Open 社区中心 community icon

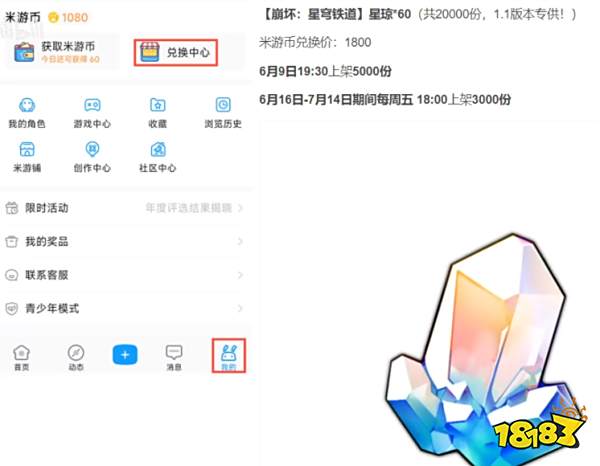(x=158, y=149)
